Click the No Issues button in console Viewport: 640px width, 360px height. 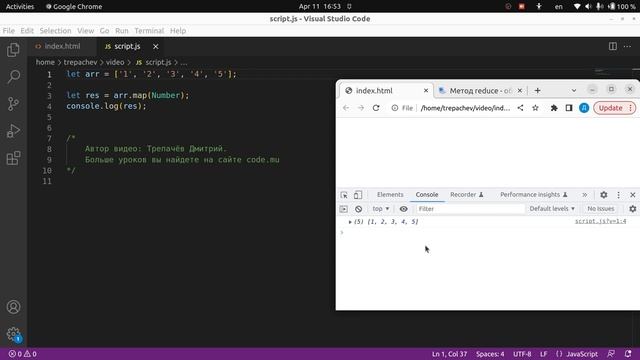[600, 209]
